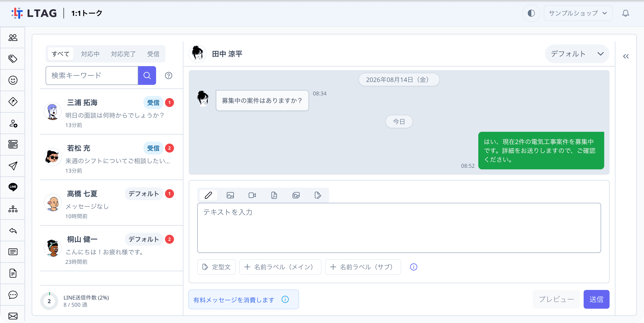The width and height of the screenshot is (644, 323).
Task: Click info icon in paid message notice
Action: point(285,299)
